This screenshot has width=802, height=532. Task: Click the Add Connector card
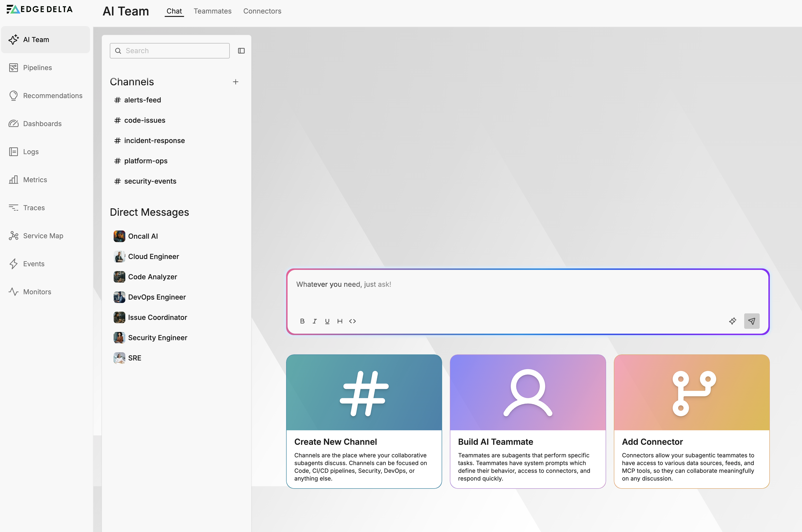[x=691, y=421]
